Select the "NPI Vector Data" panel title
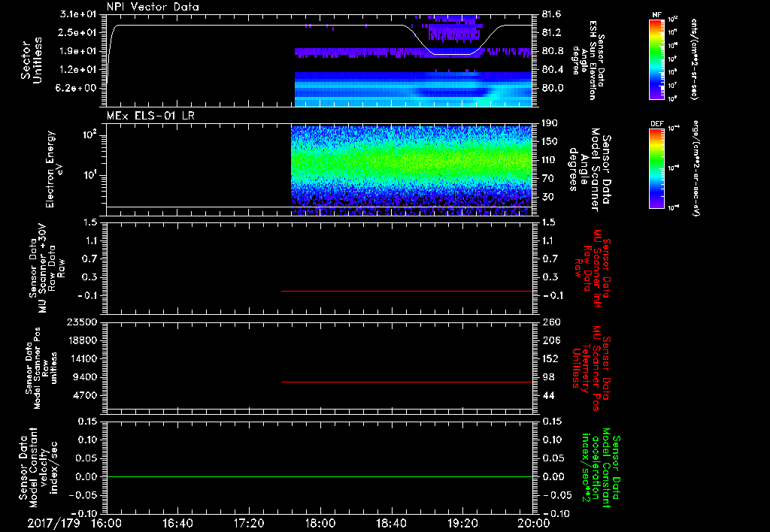The height and width of the screenshot is (532, 770). pyautogui.click(x=153, y=7)
